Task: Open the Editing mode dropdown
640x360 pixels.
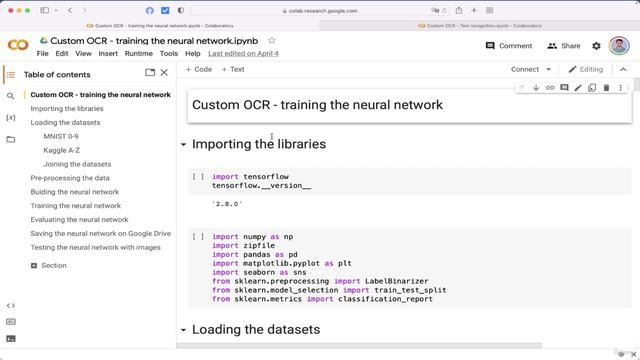Action: pyautogui.click(x=586, y=69)
